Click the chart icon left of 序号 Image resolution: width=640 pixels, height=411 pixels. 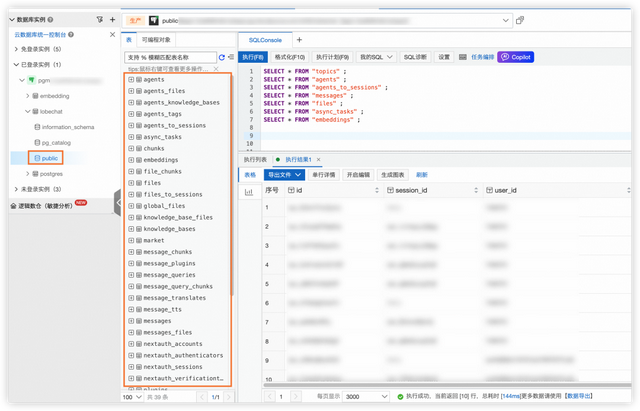(249, 192)
